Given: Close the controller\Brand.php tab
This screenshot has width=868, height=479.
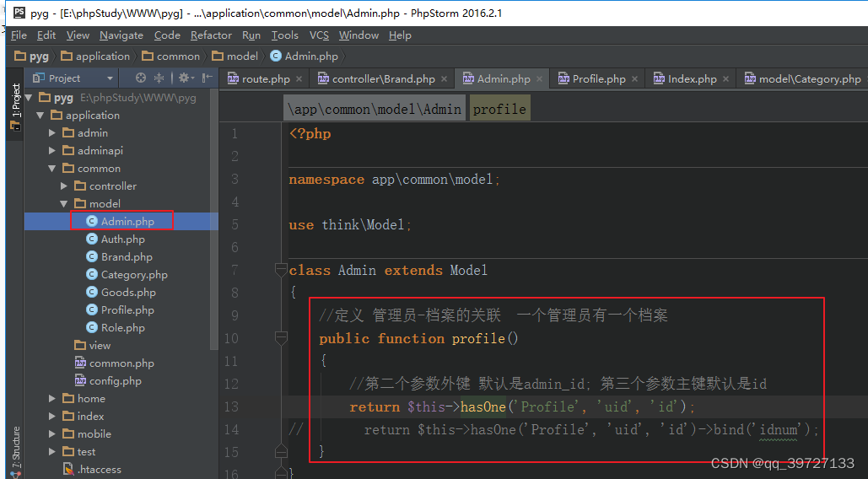Looking at the screenshot, I should coord(444,79).
